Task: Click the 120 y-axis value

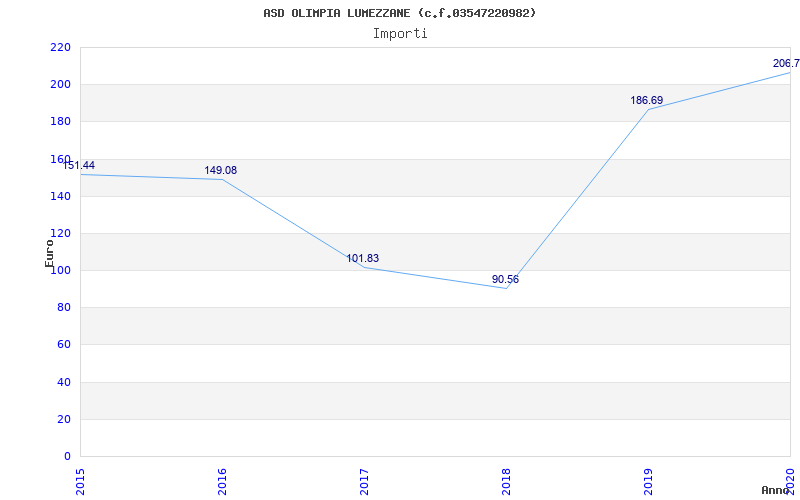Action: click(x=60, y=234)
